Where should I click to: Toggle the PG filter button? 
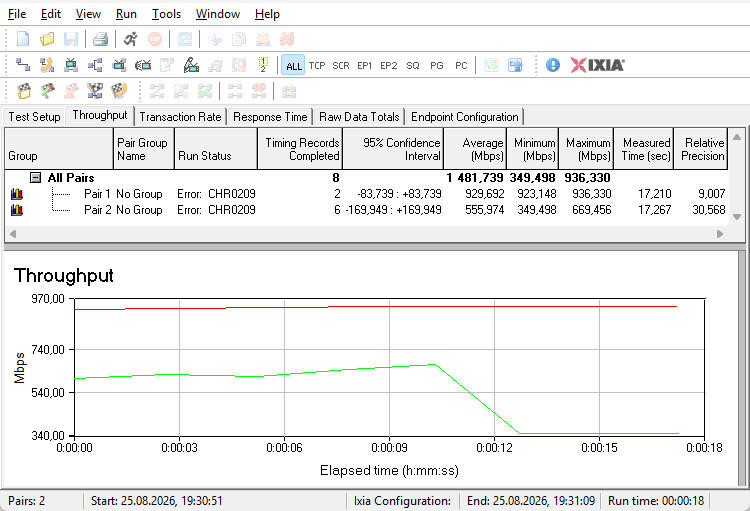(437, 66)
